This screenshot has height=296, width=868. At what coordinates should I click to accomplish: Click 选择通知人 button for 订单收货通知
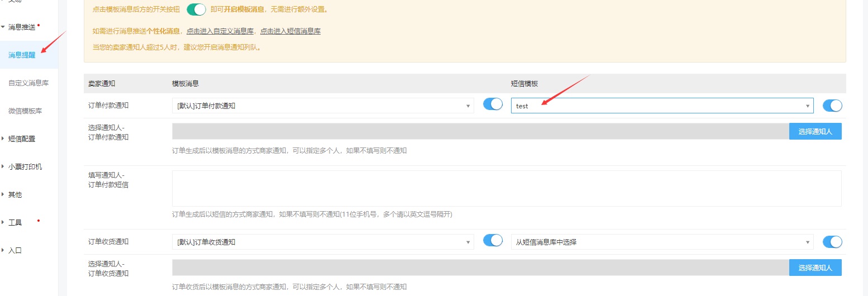click(815, 268)
